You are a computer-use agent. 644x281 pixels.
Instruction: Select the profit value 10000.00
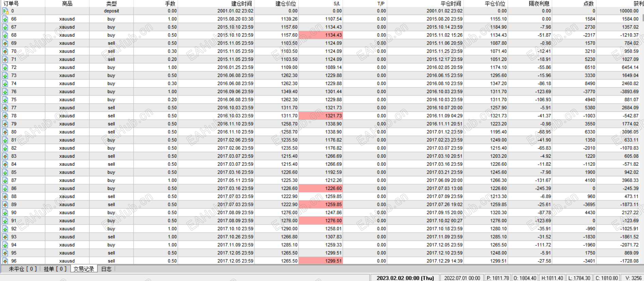tap(629, 11)
